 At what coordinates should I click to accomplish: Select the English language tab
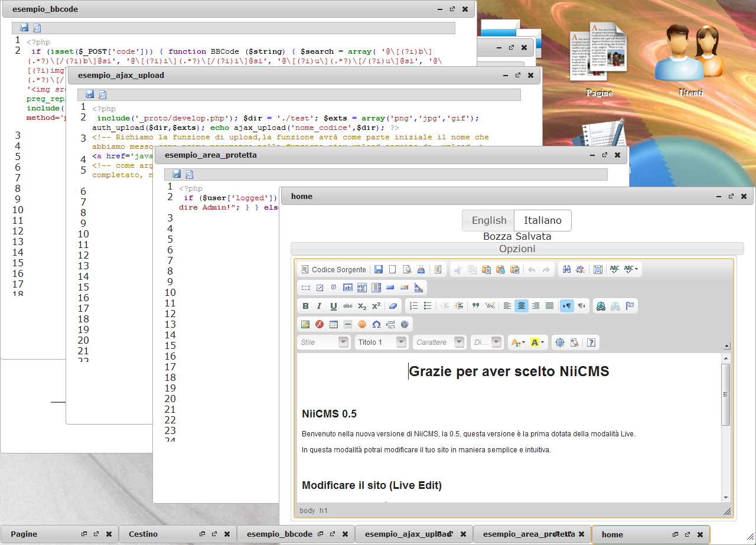[488, 220]
